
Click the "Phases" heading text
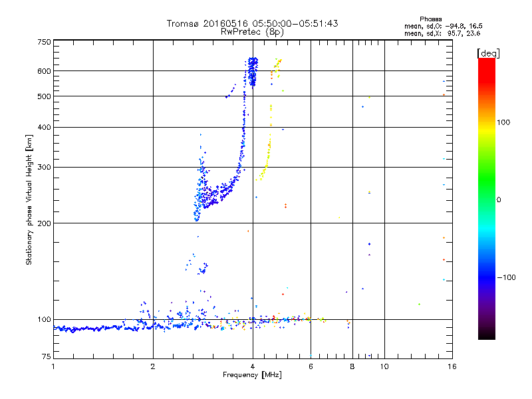pos(430,19)
